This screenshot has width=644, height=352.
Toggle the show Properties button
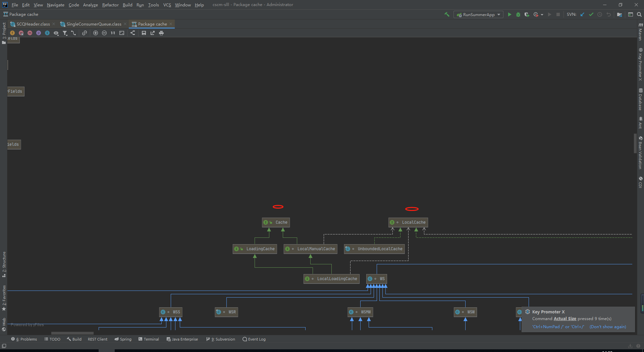coord(39,33)
